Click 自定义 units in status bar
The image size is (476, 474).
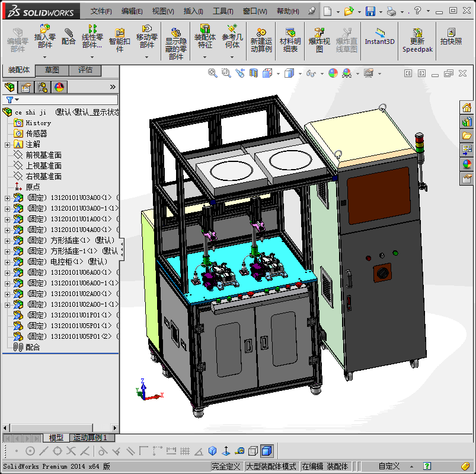(389, 466)
